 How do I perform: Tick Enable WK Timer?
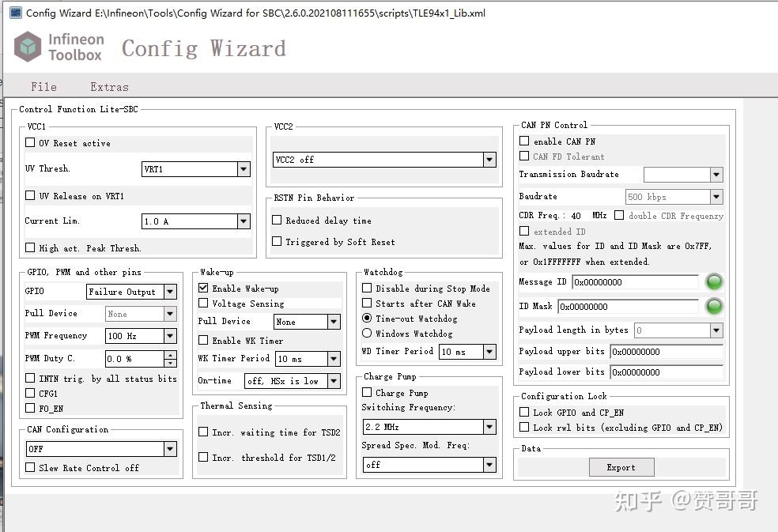[x=203, y=340]
